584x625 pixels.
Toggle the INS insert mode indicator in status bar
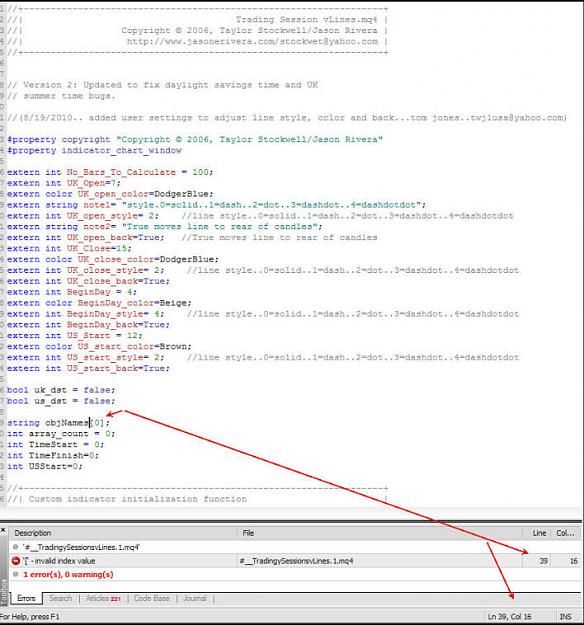565,617
